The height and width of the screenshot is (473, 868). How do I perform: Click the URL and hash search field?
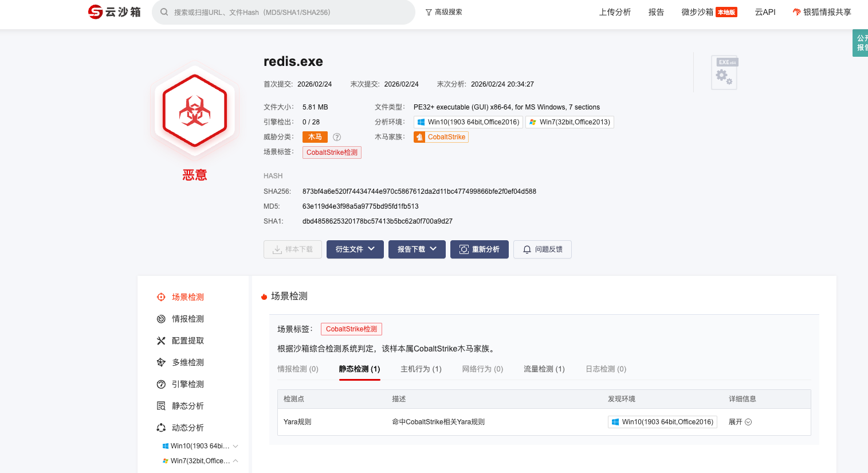point(286,12)
